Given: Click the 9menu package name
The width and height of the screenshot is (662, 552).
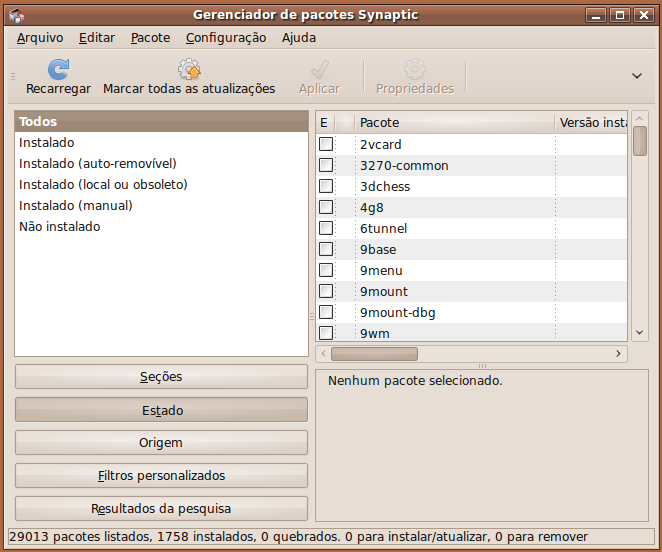Looking at the screenshot, I should [x=381, y=271].
